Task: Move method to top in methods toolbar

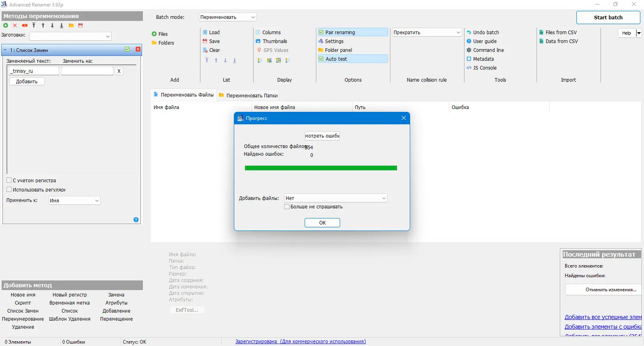Action: coord(34,25)
